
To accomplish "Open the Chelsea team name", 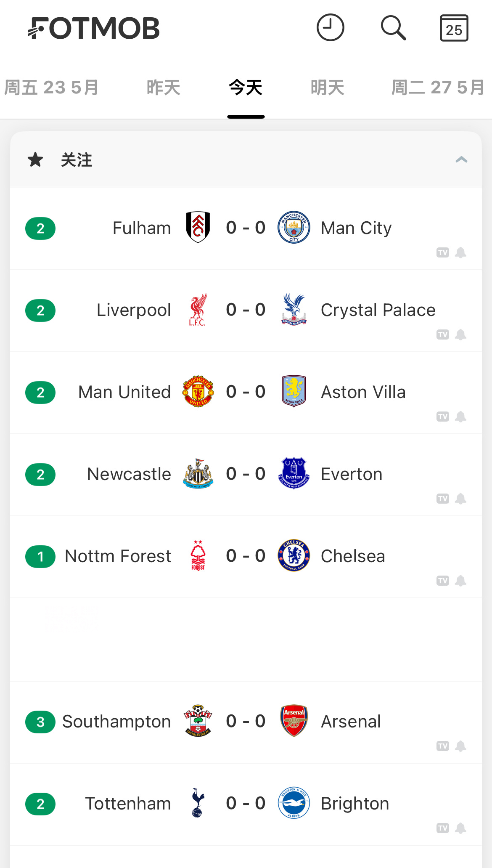I will click(353, 556).
